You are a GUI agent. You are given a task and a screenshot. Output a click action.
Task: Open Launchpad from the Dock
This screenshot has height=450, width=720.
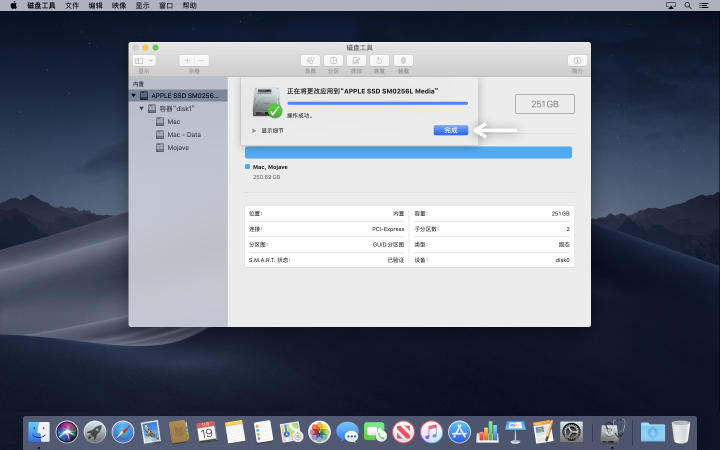tap(95, 432)
